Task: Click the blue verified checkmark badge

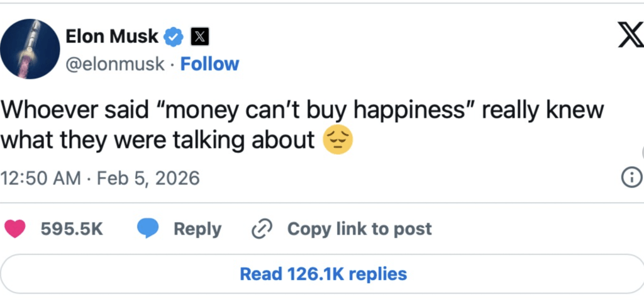Action: coord(173,37)
